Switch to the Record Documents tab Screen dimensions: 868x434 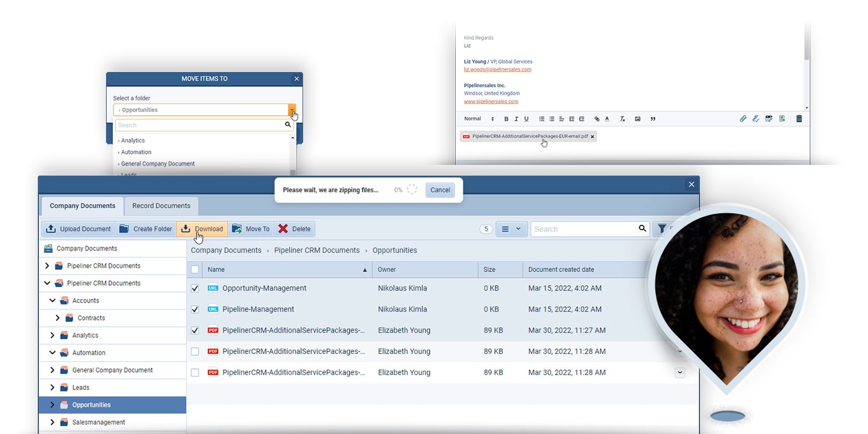[161, 206]
